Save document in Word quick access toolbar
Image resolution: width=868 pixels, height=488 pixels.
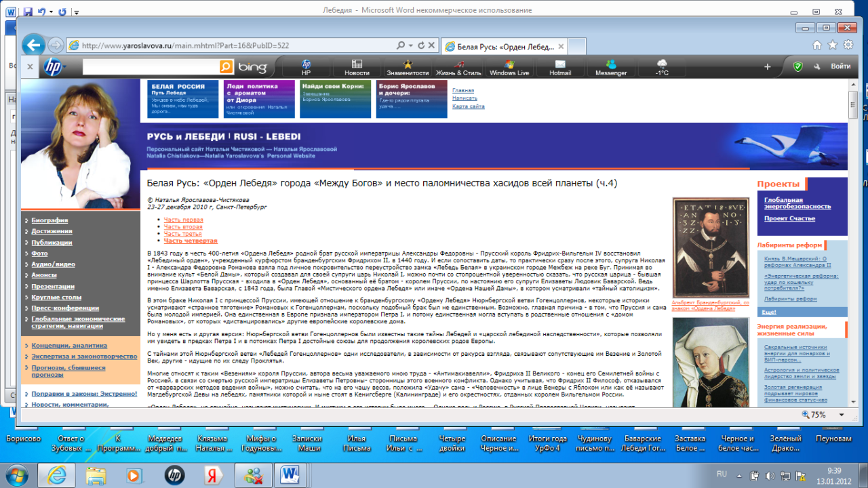pyautogui.click(x=28, y=12)
